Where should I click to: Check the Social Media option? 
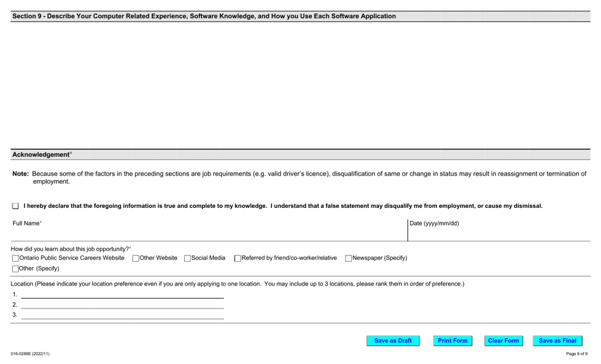pos(187,258)
